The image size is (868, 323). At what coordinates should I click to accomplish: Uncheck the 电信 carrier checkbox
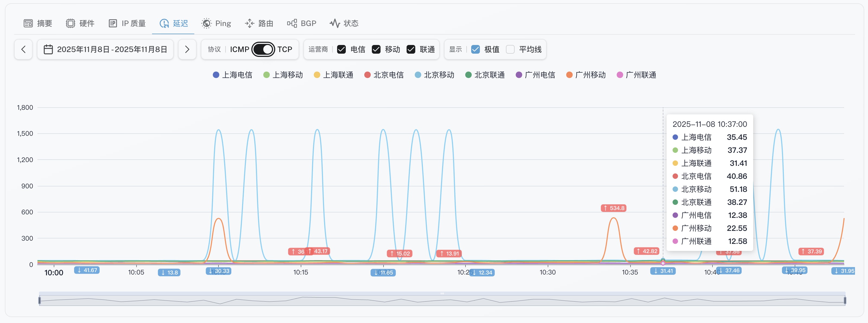coord(341,50)
